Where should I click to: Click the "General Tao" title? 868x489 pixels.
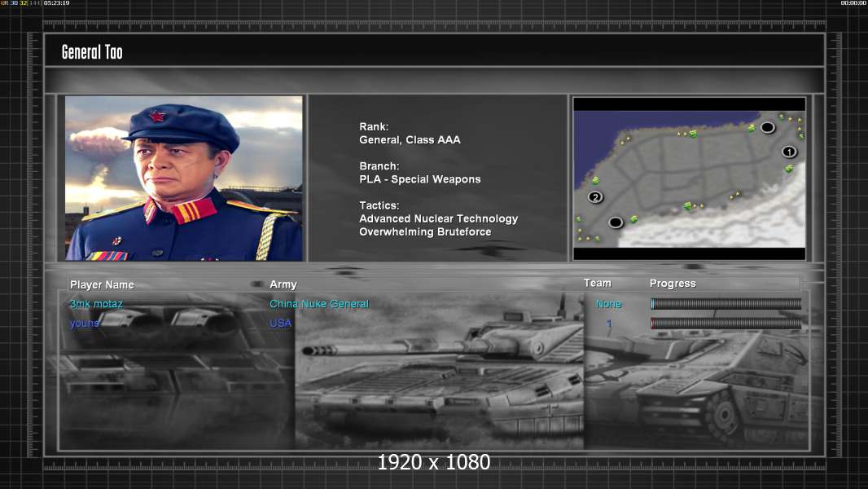92,52
